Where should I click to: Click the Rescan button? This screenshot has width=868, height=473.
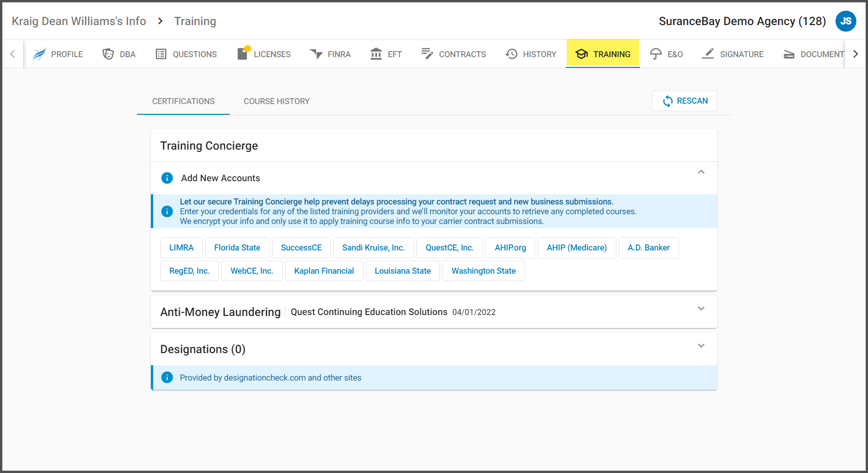pyautogui.click(x=684, y=101)
